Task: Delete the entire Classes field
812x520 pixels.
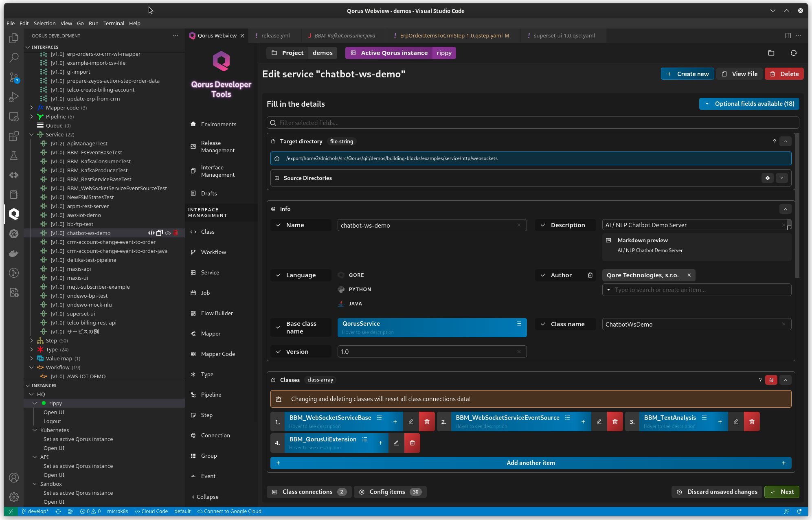Action: (x=771, y=380)
